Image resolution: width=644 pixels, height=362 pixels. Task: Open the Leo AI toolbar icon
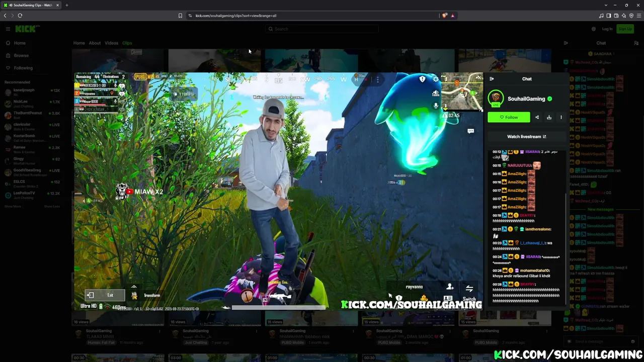point(623,16)
